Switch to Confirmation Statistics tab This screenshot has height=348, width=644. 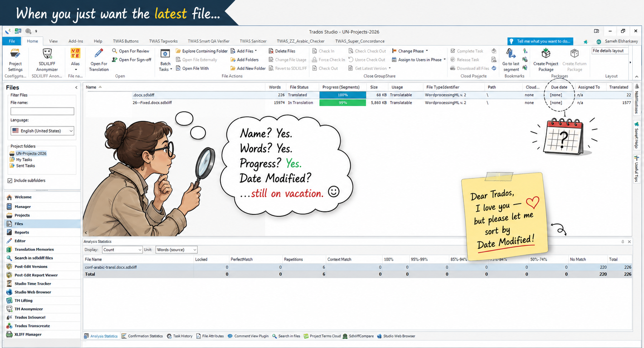(x=142, y=336)
